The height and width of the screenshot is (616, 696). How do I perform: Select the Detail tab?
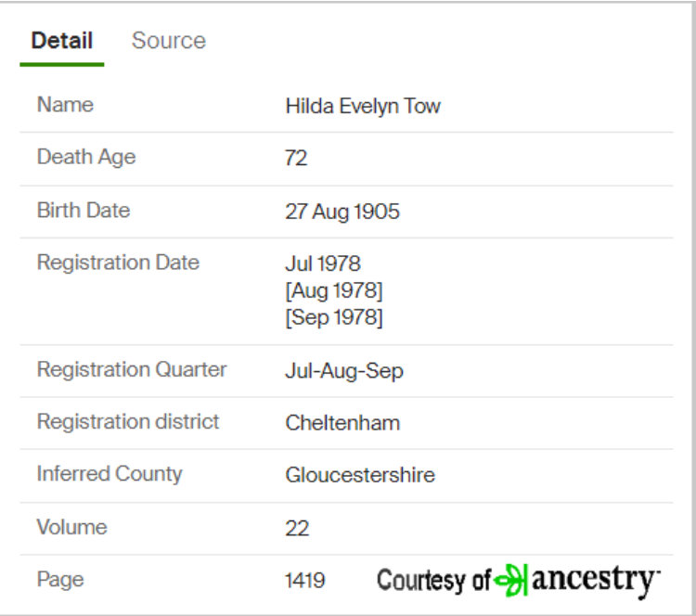(61, 41)
